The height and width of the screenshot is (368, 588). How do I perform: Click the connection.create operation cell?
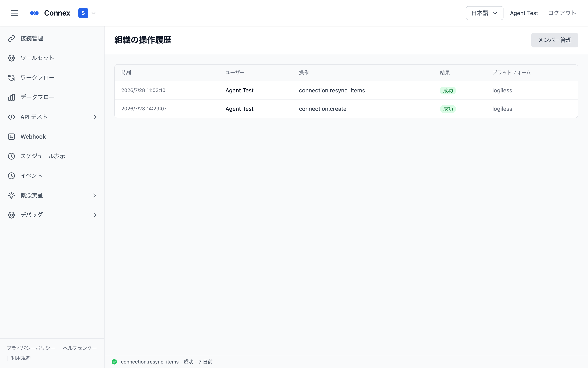coord(323,109)
